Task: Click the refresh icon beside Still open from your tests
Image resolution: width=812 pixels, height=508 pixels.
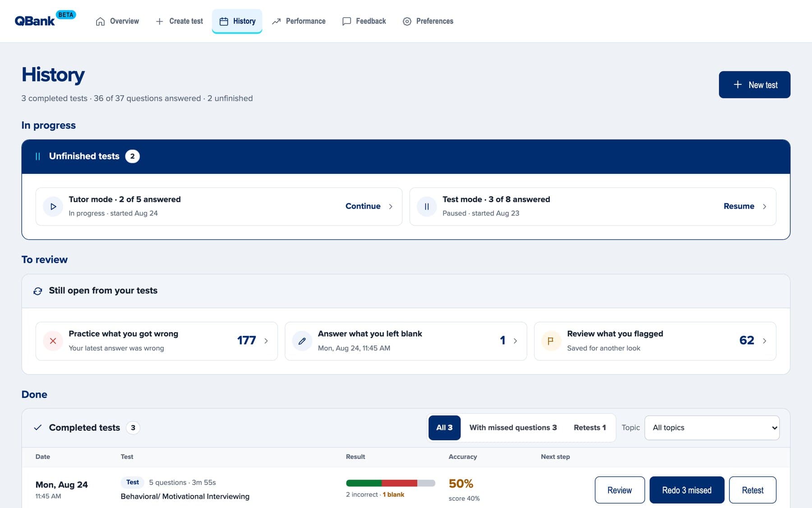Action: (x=38, y=291)
